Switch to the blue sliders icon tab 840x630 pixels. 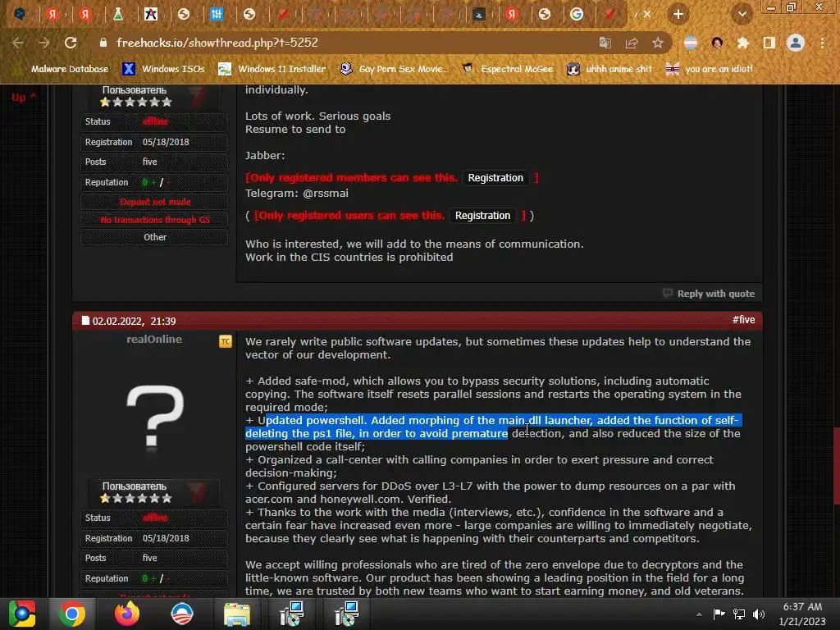(217, 14)
